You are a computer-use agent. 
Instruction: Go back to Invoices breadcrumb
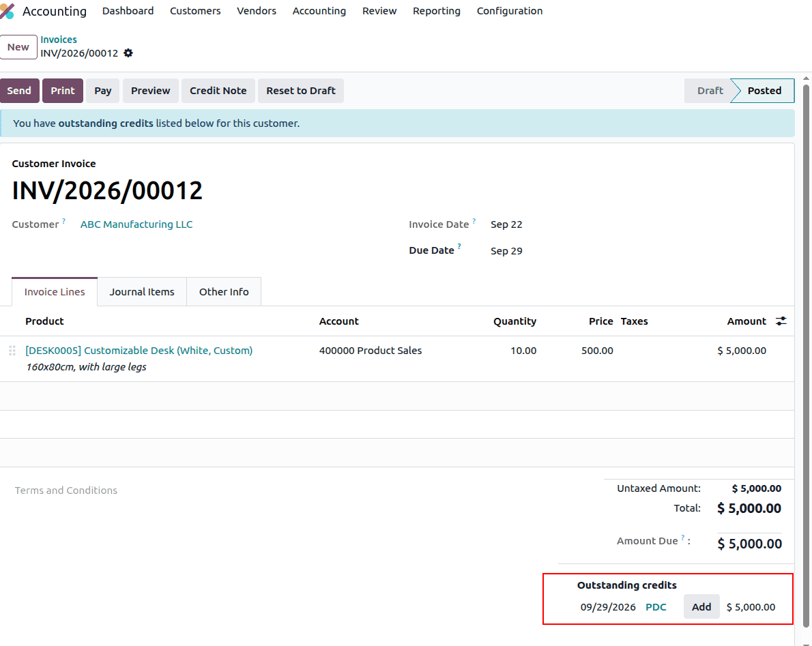(59, 40)
